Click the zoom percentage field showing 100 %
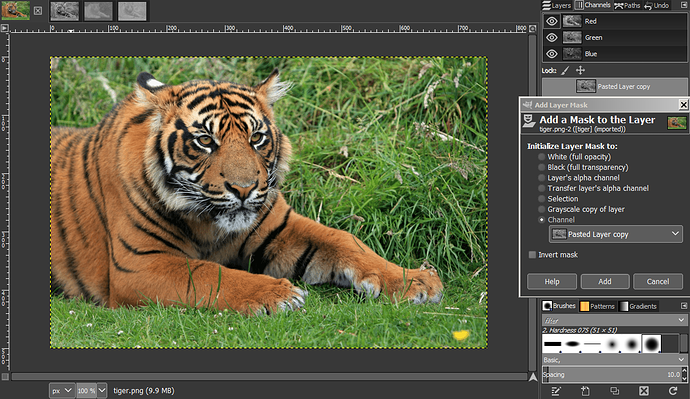This screenshot has height=399, width=690. click(x=86, y=390)
